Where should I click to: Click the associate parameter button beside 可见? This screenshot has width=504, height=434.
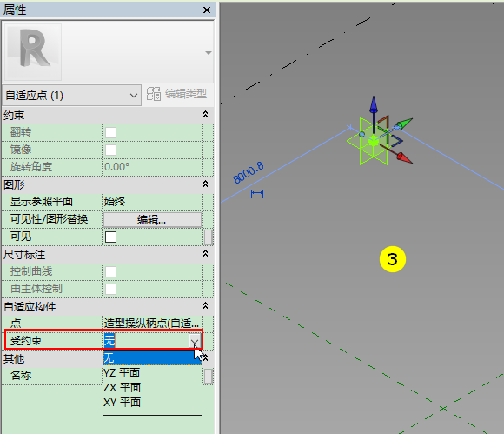pos(209,237)
